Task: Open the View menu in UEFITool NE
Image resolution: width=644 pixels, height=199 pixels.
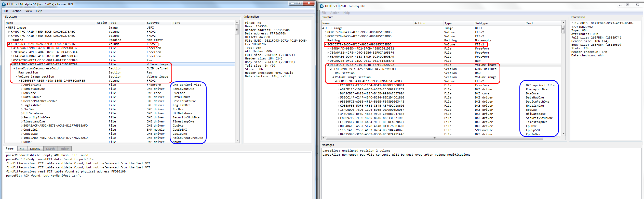Action: click(29, 11)
